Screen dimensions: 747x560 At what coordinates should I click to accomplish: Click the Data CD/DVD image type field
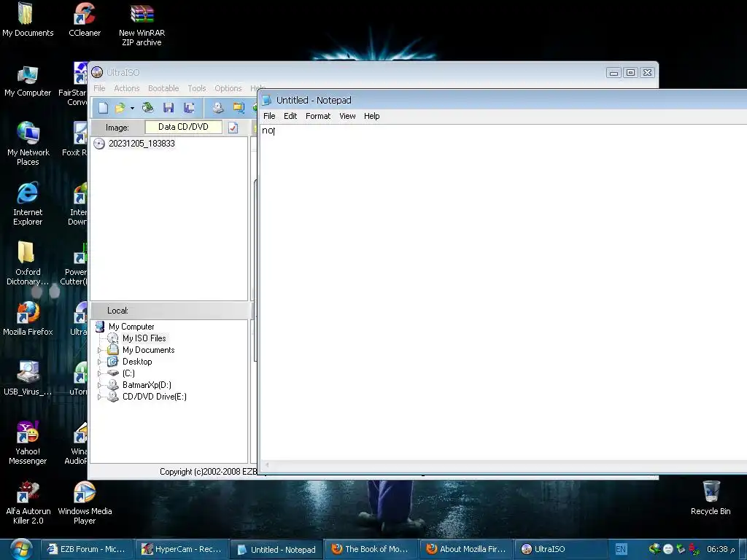(x=183, y=127)
